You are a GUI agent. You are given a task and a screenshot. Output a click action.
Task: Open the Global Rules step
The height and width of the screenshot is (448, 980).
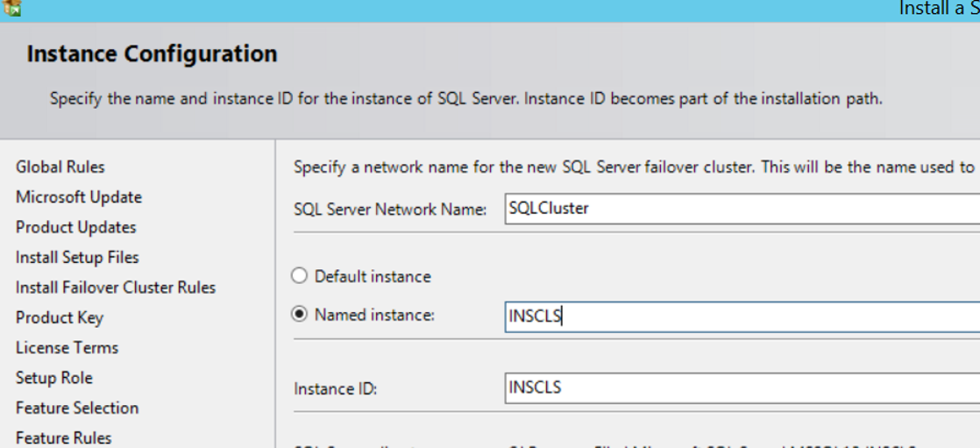point(60,167)
